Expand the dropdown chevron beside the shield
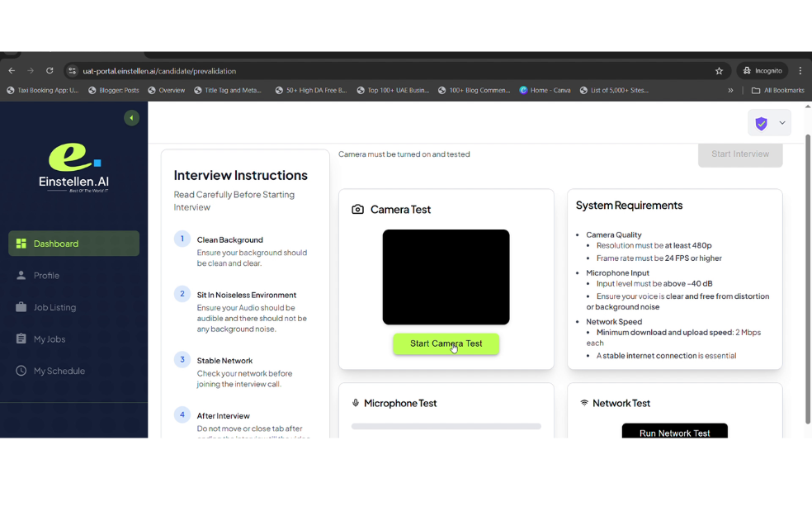Screen dimensions: 812x516 pos(782,123)
